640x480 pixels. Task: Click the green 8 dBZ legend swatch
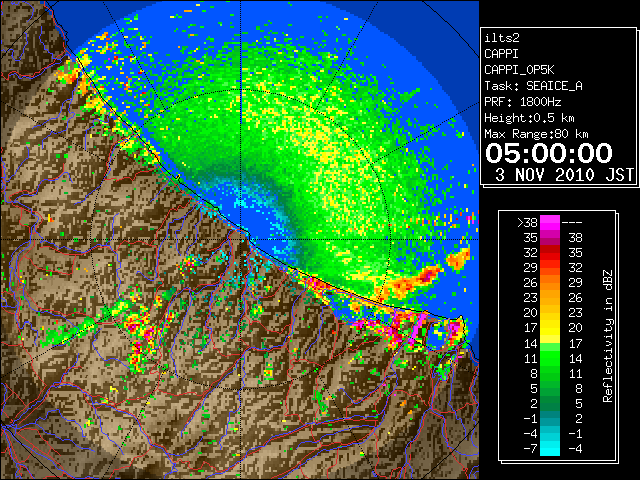(550, 373)
